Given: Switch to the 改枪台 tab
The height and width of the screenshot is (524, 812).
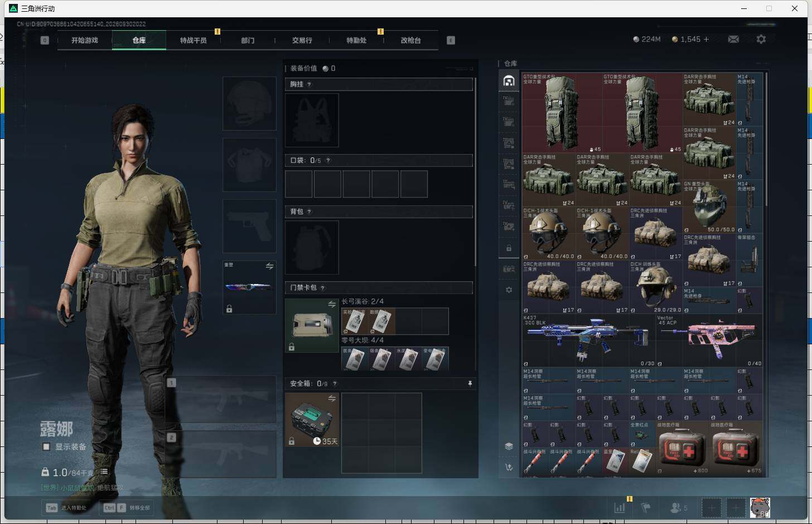Looking at the screenshot, I should pyautogui.click(x=411, y=40).
